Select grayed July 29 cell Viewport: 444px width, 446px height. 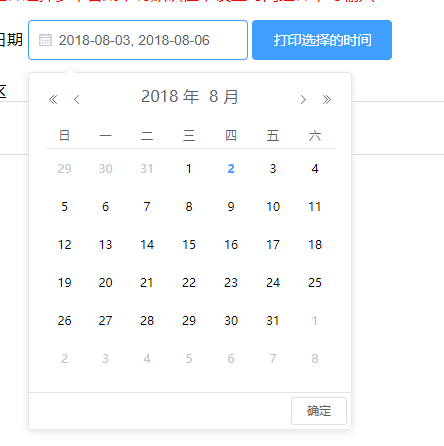click(x=64, y=169)
